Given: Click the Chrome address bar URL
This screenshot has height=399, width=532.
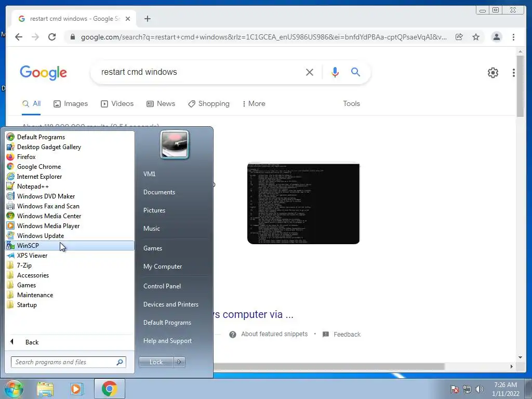Looking at the screenshot, I should [263, 37].
